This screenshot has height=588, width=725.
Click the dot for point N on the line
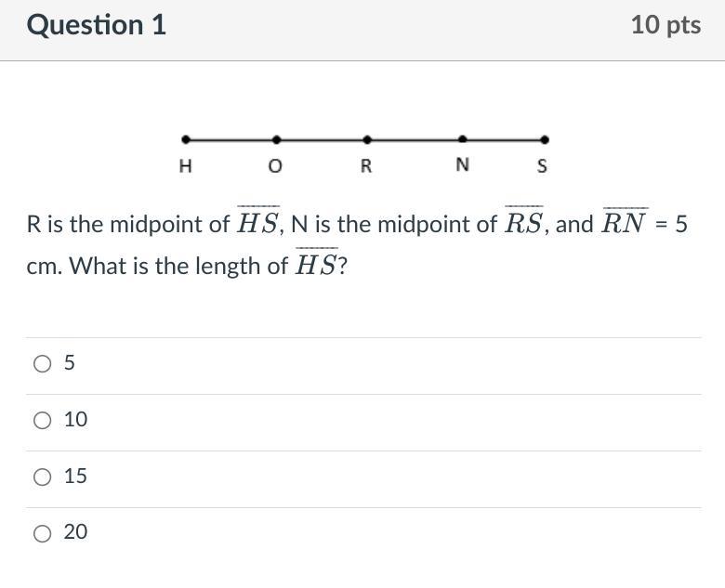point(463,140)
